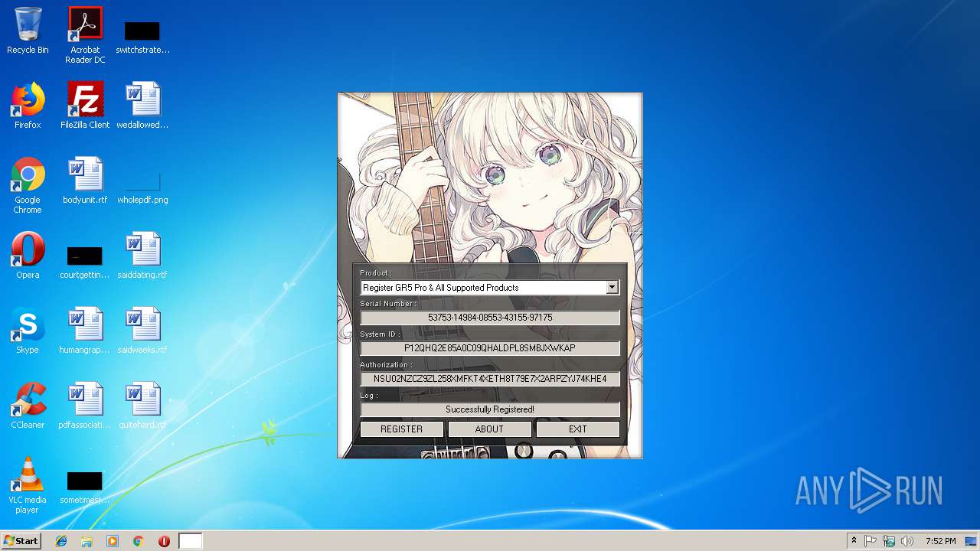The image size is (980, 551).
Task: Select the switchstrate desktop file
Action: [x=142, y=36]
